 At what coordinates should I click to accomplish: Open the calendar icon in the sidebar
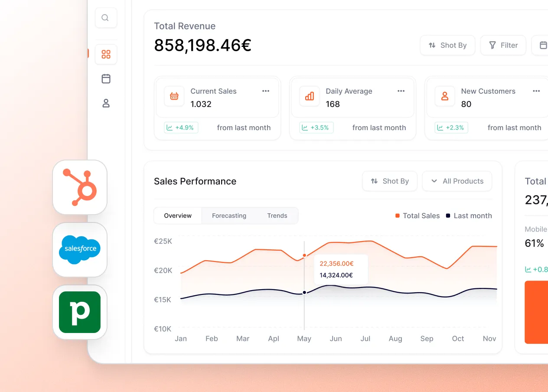point(105,78)
